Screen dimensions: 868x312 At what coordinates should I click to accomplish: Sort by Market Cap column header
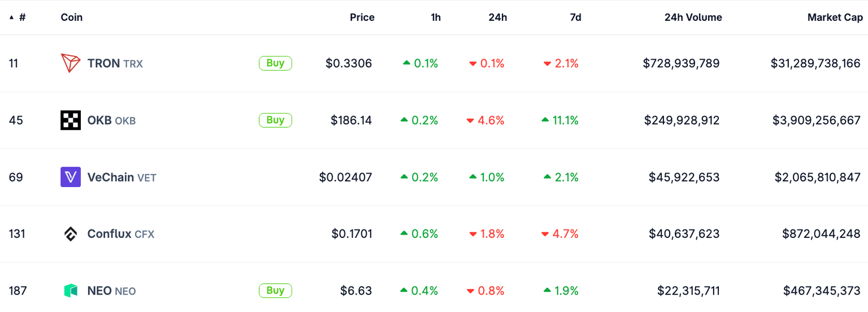point(835,18)
